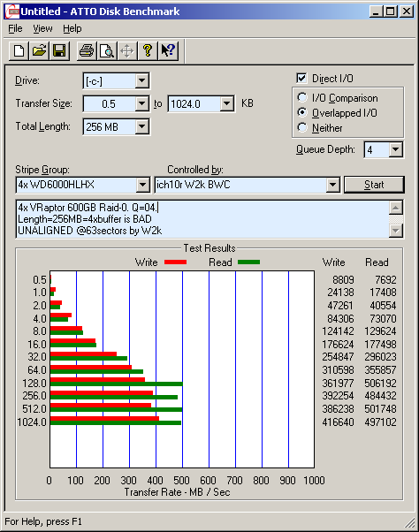Activate the context help arrow icon
Viewport: 419px width, 532px height.
point(168,51)
